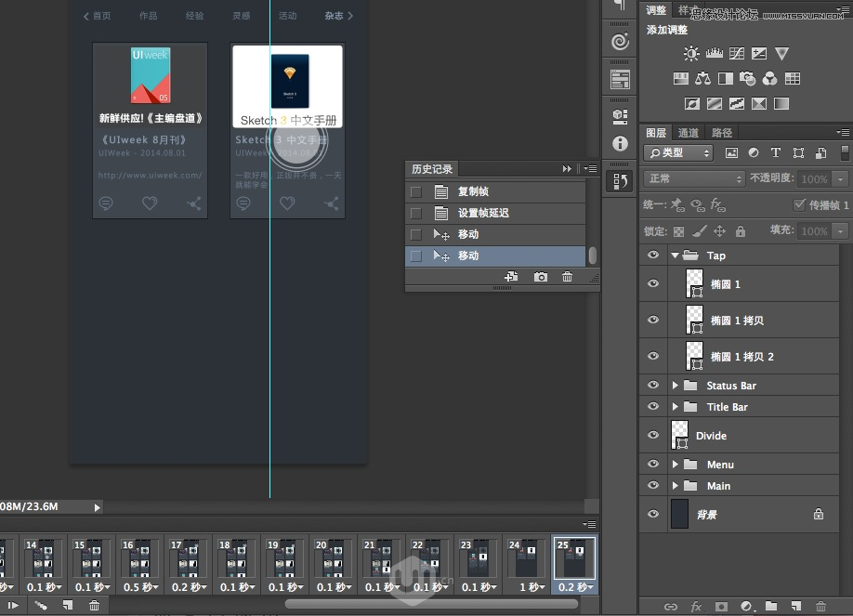Lock transparent pixels
The width and height of the screenshot is (853, 616).
pos(678,232)
